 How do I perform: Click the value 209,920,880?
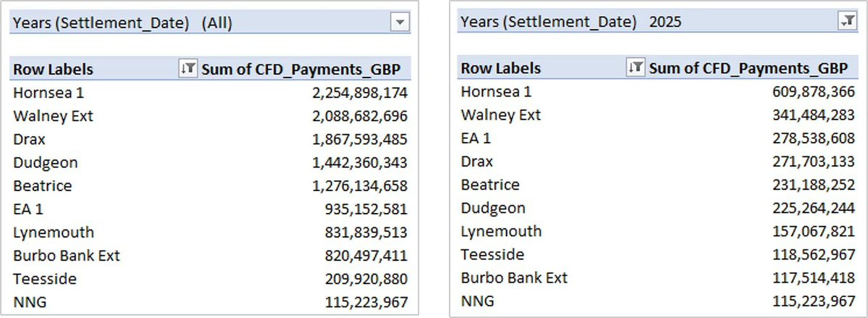(366, 279)
